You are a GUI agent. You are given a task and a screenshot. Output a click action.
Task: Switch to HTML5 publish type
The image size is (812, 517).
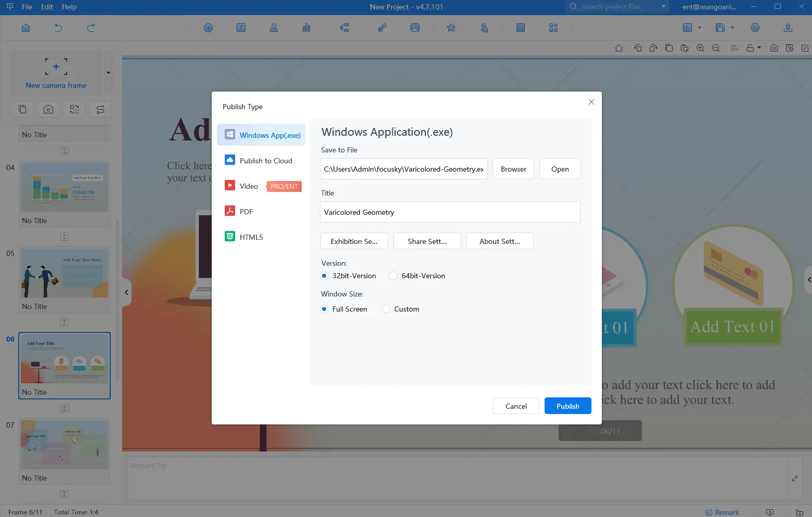[251, 237]
